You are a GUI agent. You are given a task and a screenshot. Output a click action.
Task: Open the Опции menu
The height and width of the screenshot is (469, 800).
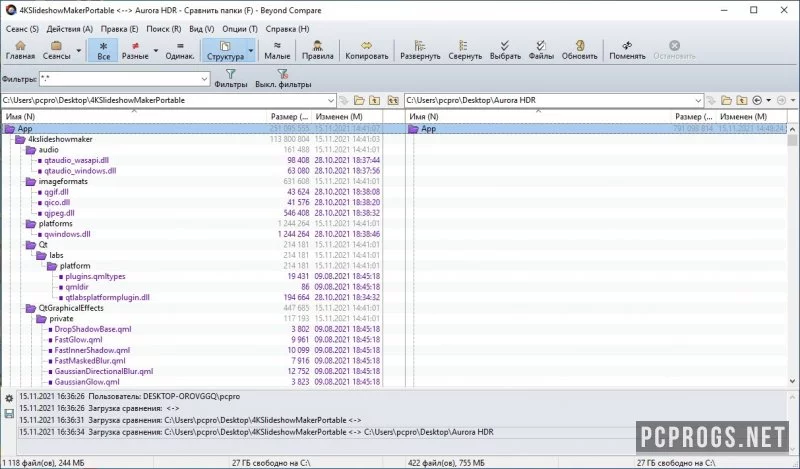240,29
